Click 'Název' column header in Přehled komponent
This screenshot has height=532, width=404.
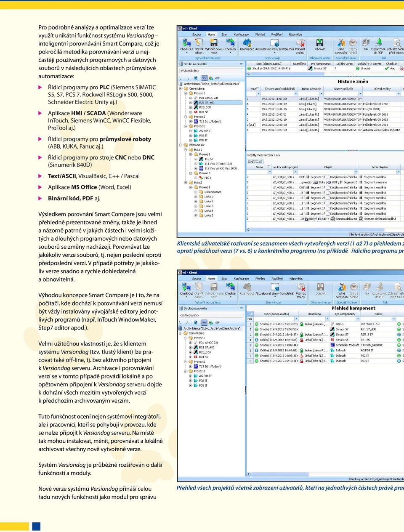point(378,314)
